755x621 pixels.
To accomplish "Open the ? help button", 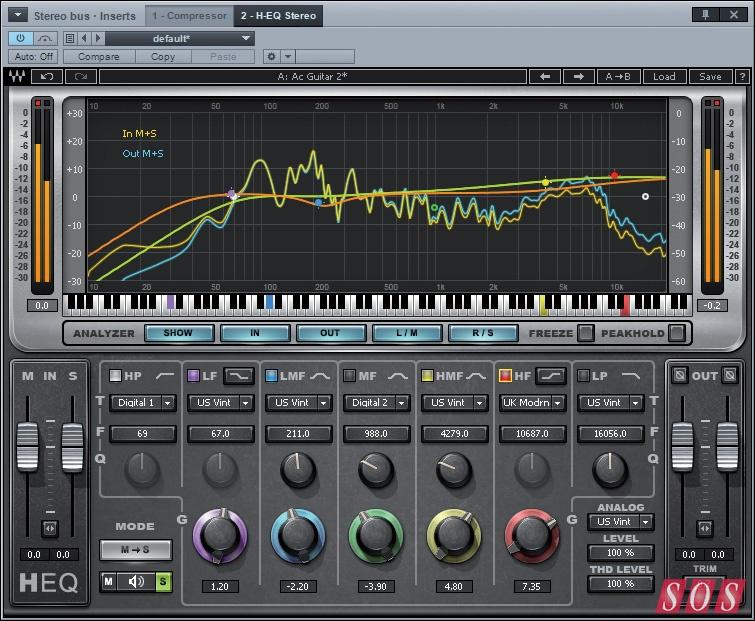I will pos(742,77).
